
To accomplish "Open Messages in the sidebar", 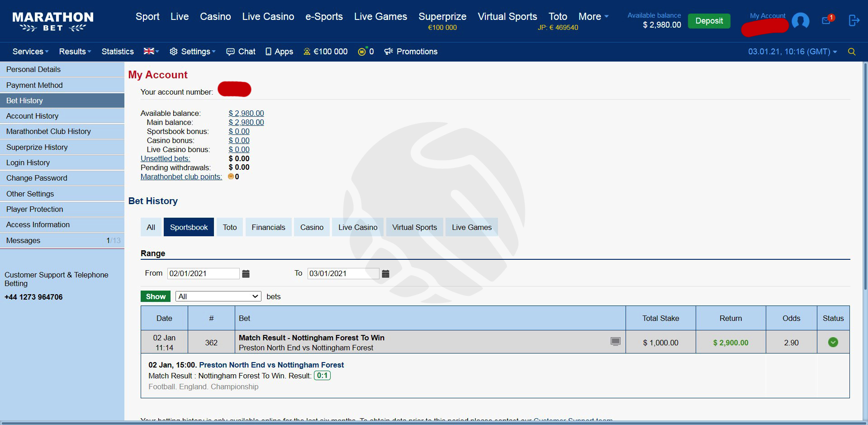I will (62, 240).
